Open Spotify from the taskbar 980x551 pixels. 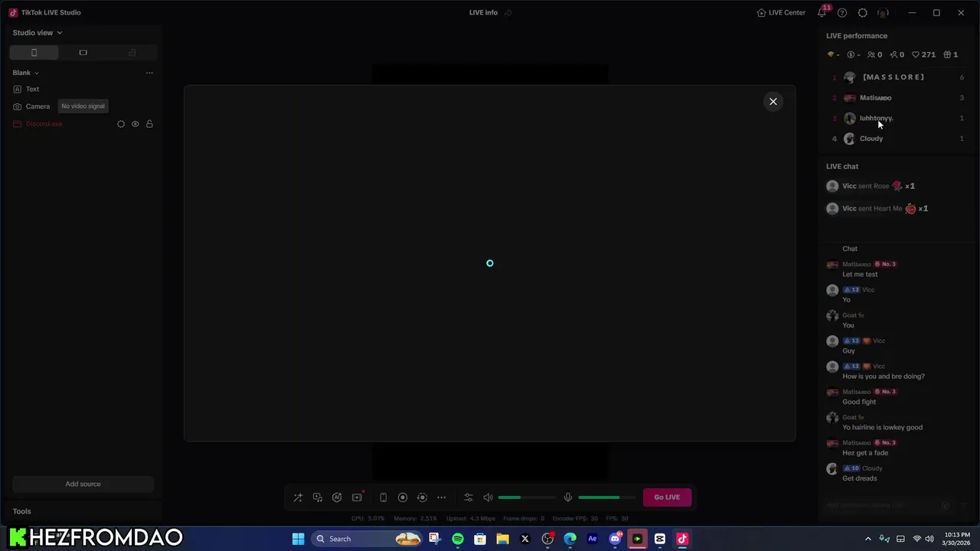pos(458,539)
